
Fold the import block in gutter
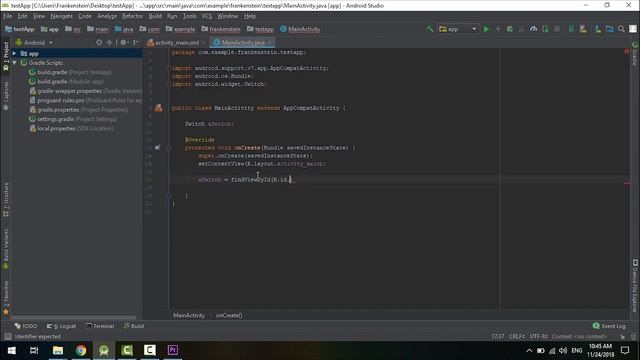click(x=169, y=68)
